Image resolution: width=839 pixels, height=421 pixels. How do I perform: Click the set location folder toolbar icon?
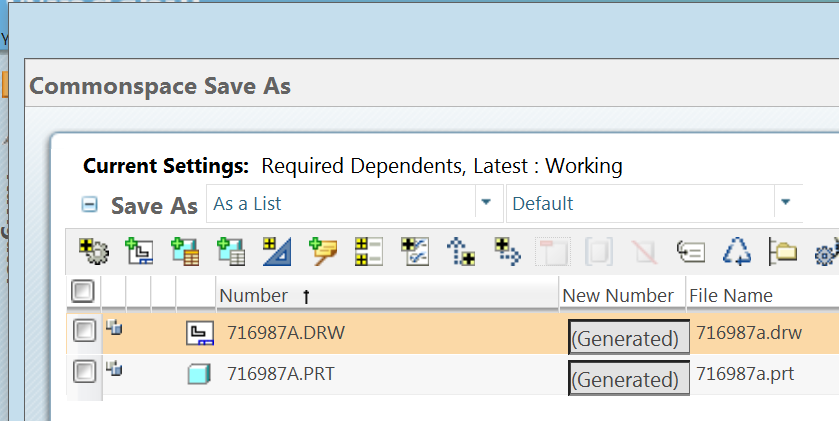tap(783, 251)
